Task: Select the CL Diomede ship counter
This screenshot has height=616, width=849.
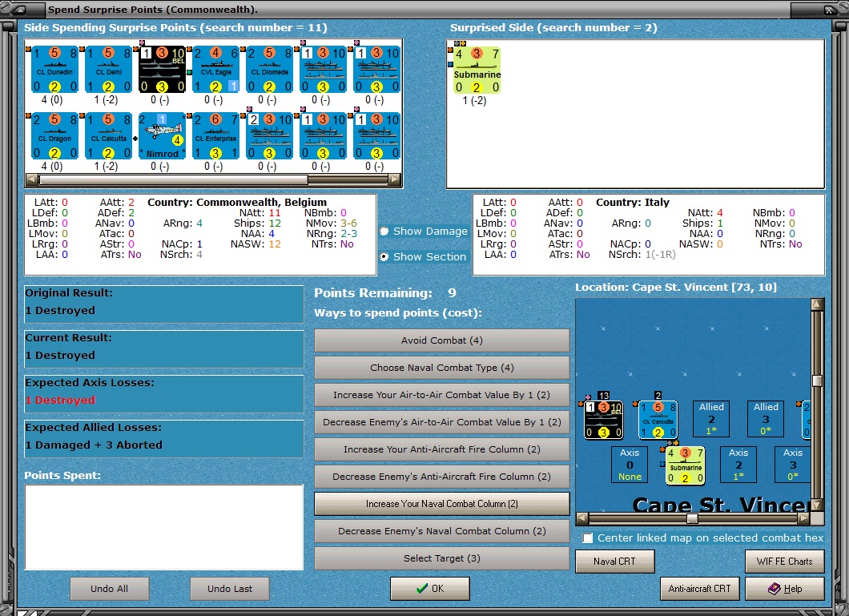Action: [270, 70]
